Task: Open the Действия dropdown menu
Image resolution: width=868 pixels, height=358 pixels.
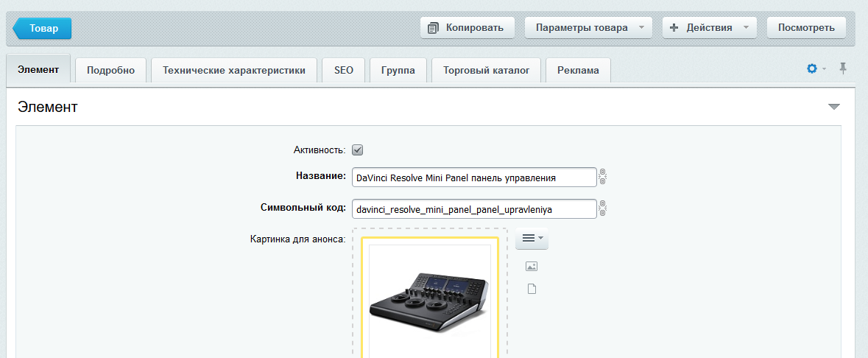Action: [709, 28]
